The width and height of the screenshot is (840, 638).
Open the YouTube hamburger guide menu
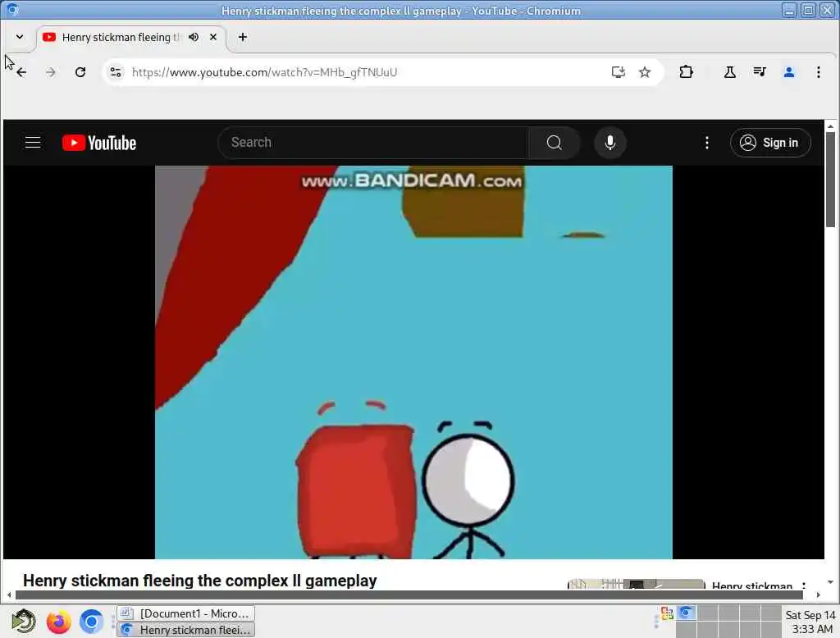pos(33,143)
